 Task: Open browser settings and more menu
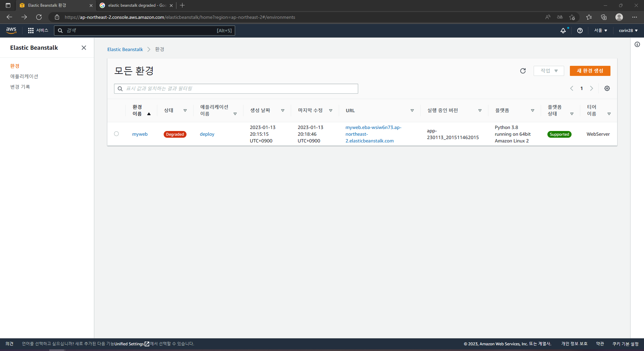(x=635, y=17)
